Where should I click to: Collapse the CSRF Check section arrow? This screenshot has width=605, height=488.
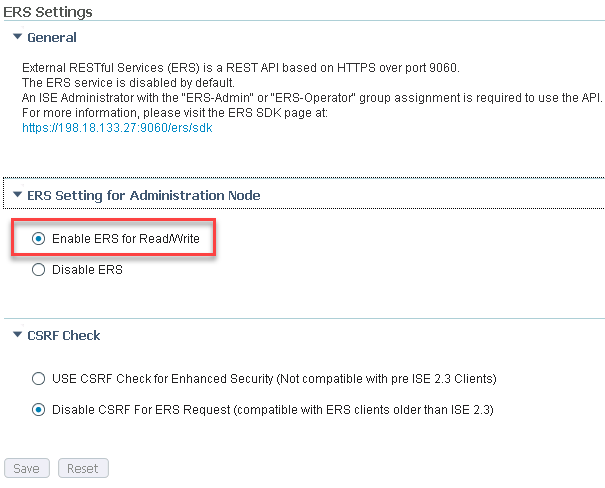[x=17, y=336]
